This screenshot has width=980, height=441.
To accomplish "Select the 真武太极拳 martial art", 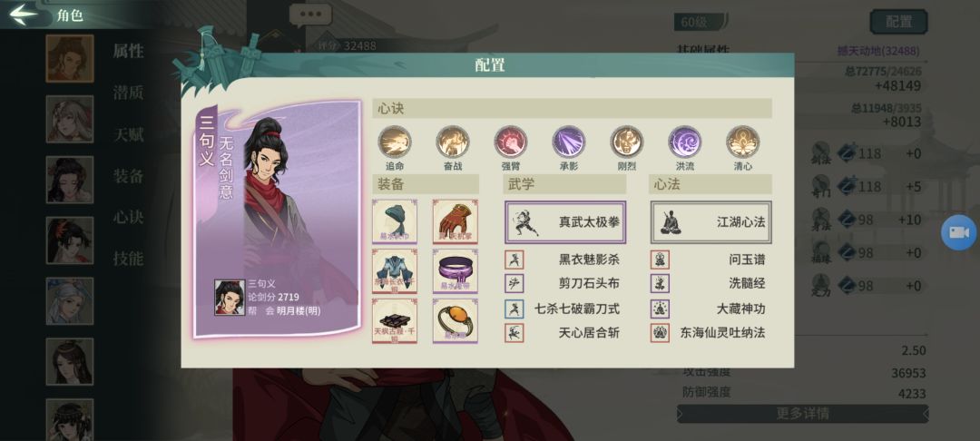I will pos(565,221).
